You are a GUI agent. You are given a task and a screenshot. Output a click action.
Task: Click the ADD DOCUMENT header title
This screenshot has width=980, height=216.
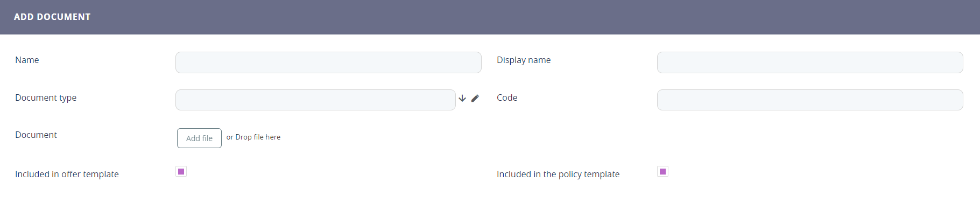(52, 17)
